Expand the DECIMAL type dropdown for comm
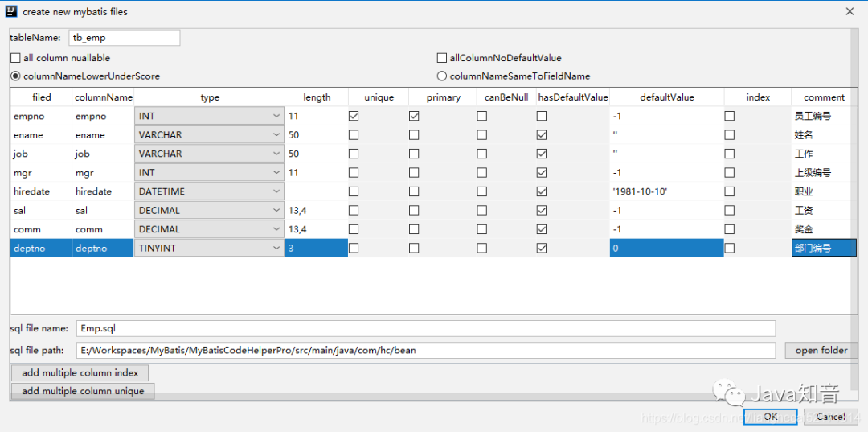Viewport: 868px width, 432px height. click(209, 229)
